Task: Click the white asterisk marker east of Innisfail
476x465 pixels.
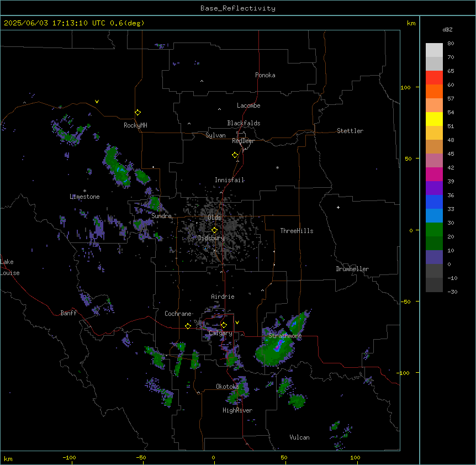Action: coord(277,167)
